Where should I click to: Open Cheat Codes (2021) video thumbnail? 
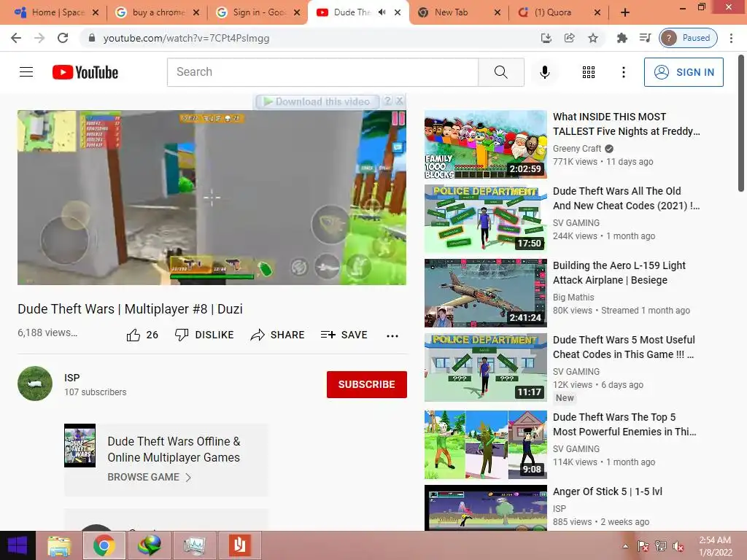[485, 219]
